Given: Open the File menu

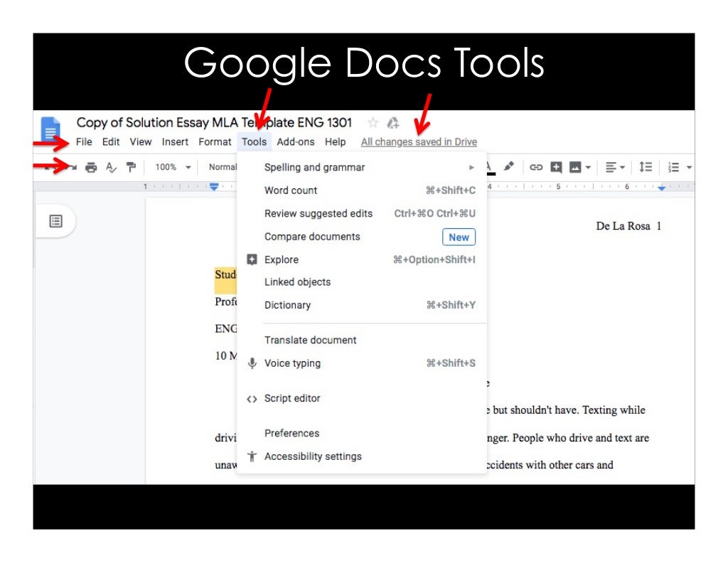Looking at the screenshot, I should pyautogui.click(x=84, y=141).
